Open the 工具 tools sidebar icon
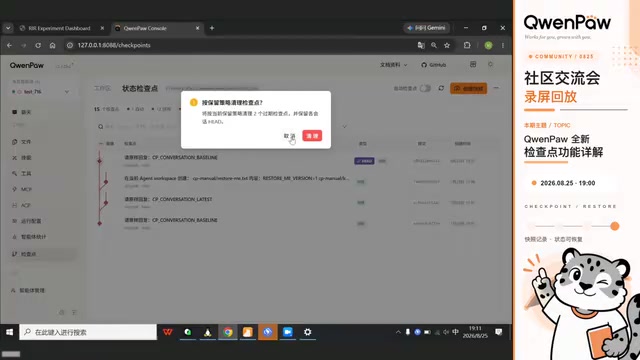This screenshot has width=640, height=360. [15, 173]
